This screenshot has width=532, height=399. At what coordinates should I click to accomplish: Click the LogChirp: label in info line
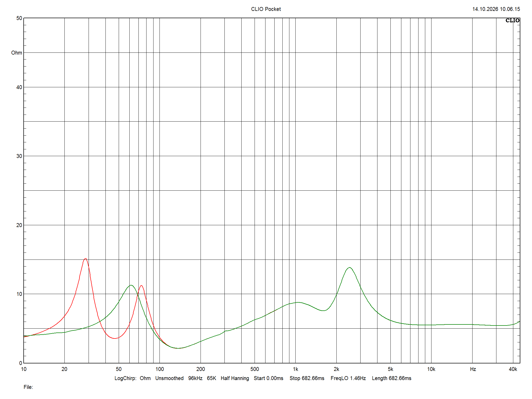(x=125, y=378)
